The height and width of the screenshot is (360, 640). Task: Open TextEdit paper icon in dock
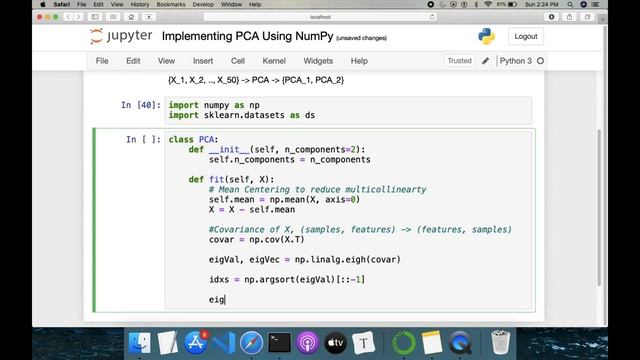[168, 342]
